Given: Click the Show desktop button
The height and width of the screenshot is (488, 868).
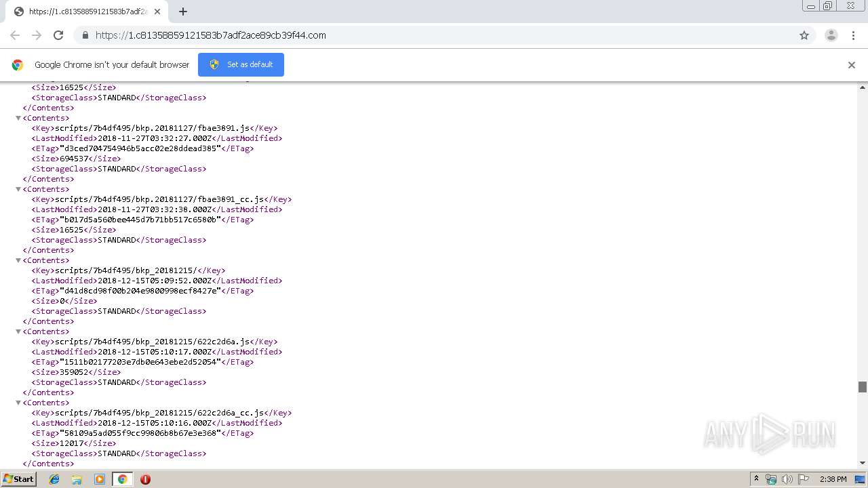Looking at the screenshot, I should (x=861, y=479).
